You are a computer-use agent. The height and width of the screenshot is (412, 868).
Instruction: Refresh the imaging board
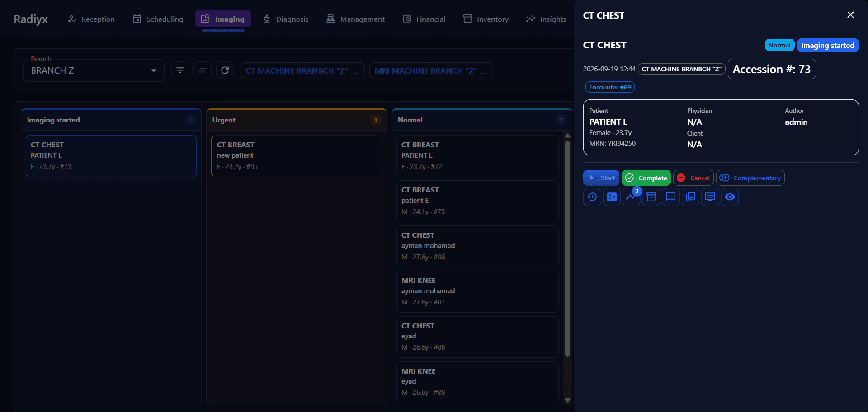[225, 70]
